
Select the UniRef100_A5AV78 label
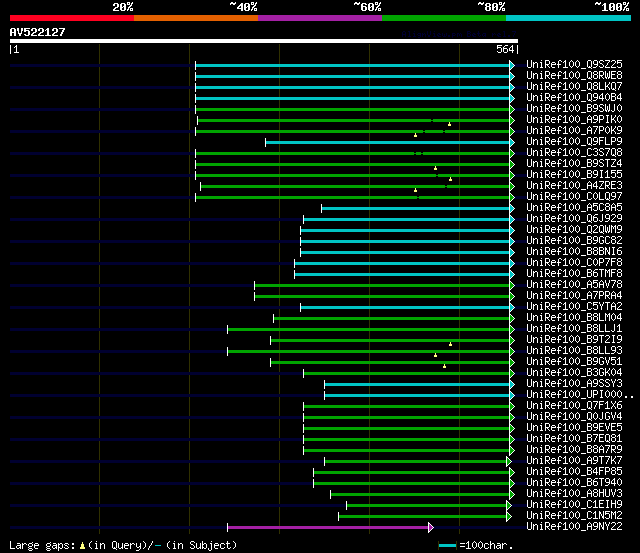coord(574,284)
